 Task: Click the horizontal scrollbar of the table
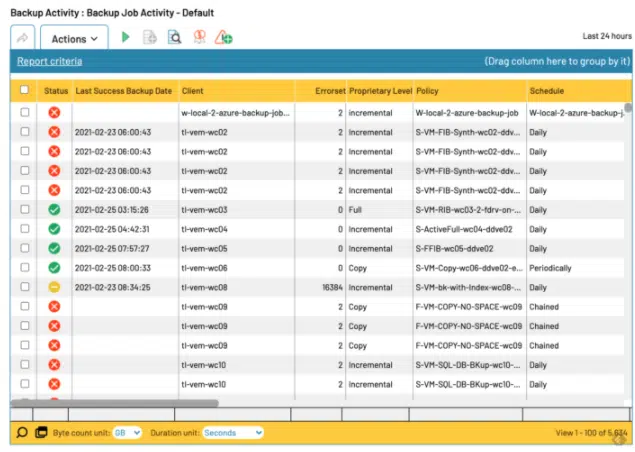[115, 403]
